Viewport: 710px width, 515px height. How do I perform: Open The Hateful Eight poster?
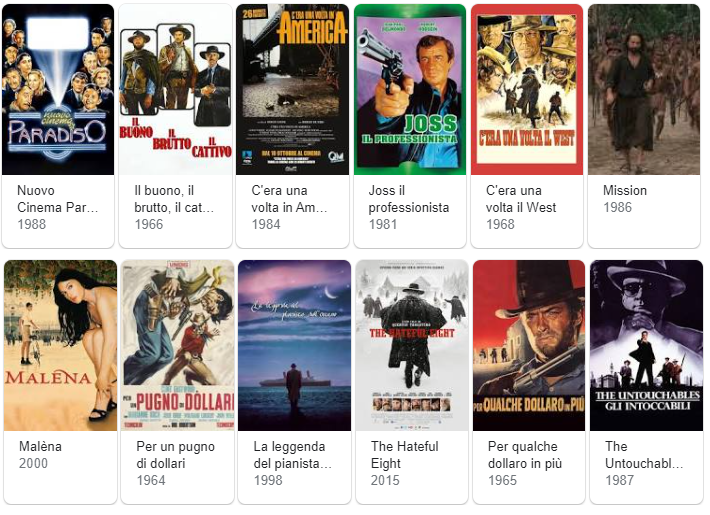[x=412, y=346]
